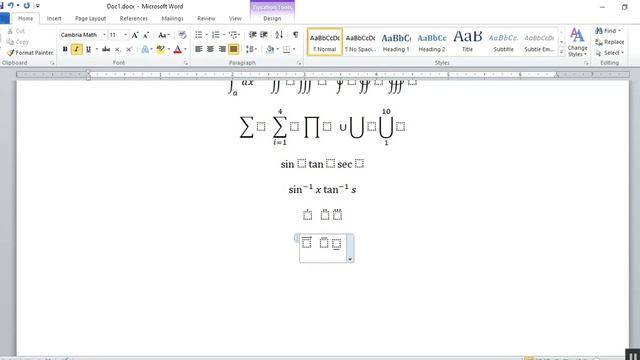Image resolution: width=640 pixels, height=360 pixels.
Task: Expand font color dropdown arrow
Action: tap(185, 49)
